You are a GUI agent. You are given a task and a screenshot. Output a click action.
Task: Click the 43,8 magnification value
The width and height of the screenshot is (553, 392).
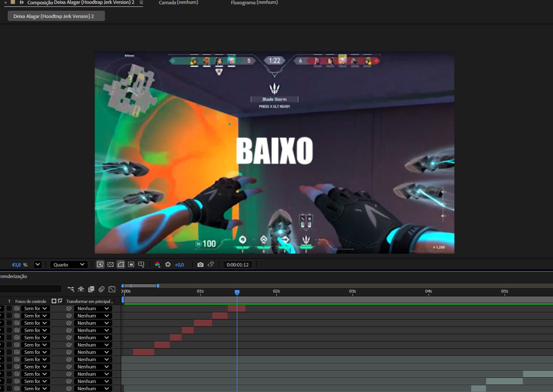coord(16,265)
